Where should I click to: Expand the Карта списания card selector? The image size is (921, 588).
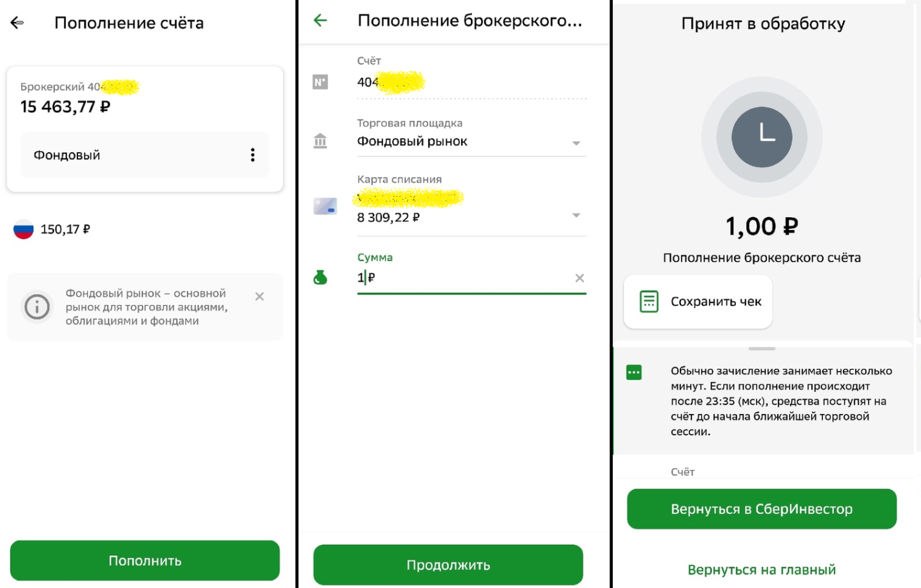577,215
